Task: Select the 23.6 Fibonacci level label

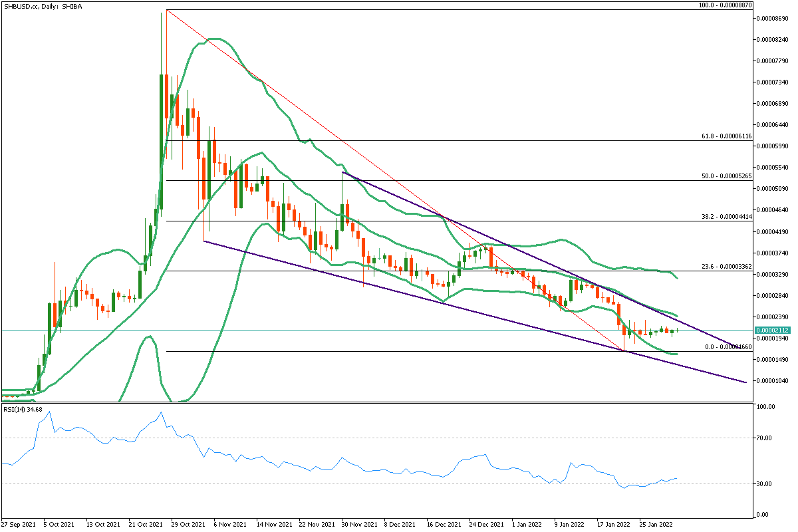Action: [x=726, y=267]
